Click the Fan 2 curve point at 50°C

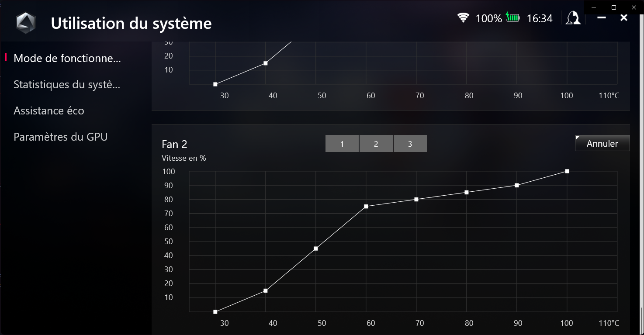[x=316, y=249]
